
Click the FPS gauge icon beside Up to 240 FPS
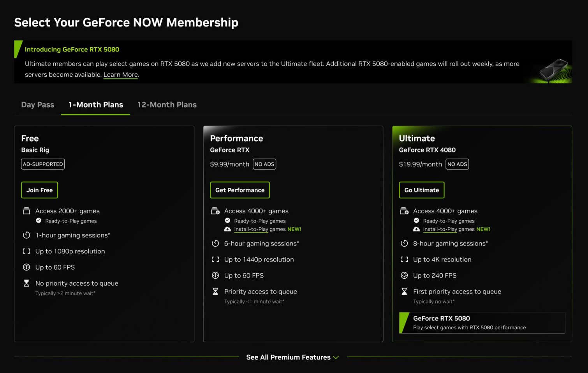pos(404,275)
